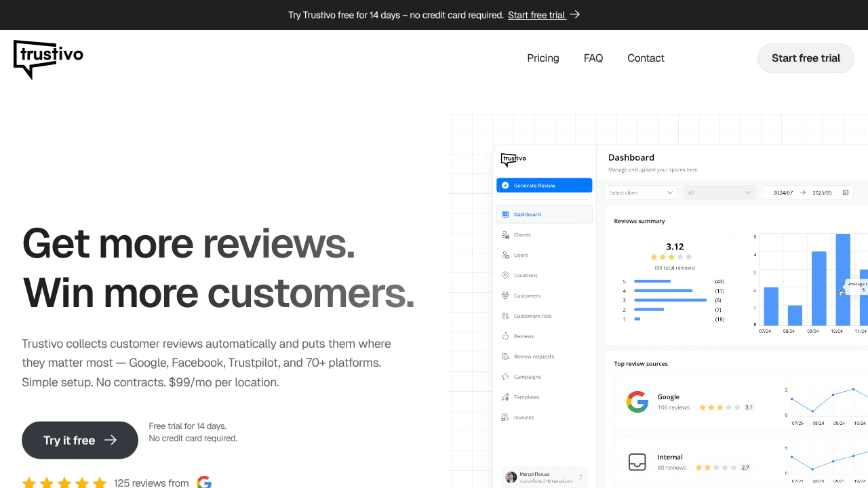Click the Locations pin icon in the sidebar
This screenshot has width=868, height=488.
pyautogui.click(x=505, y=275)
